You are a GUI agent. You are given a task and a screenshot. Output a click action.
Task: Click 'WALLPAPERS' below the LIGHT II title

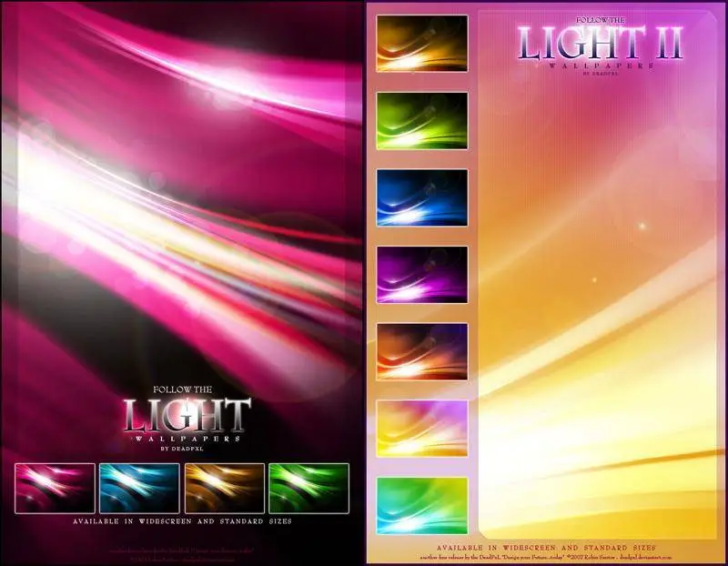pyautogui.click(x=602, y=66)
